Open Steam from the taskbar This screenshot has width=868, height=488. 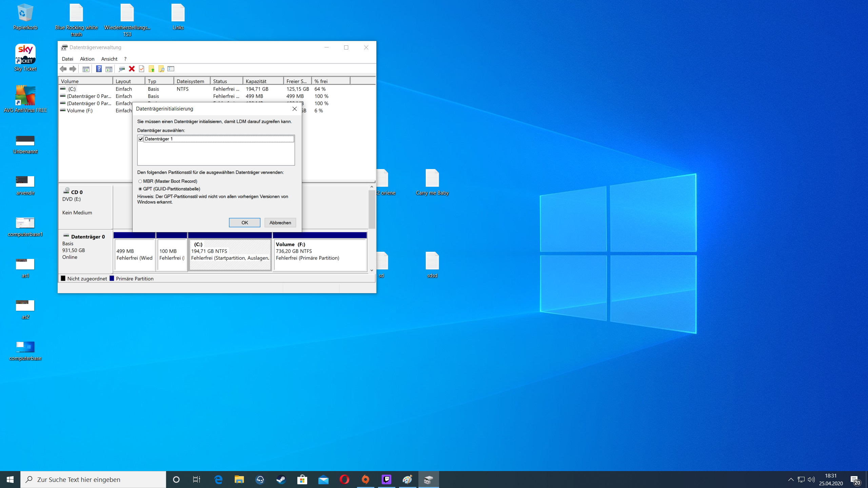point(281,480)
